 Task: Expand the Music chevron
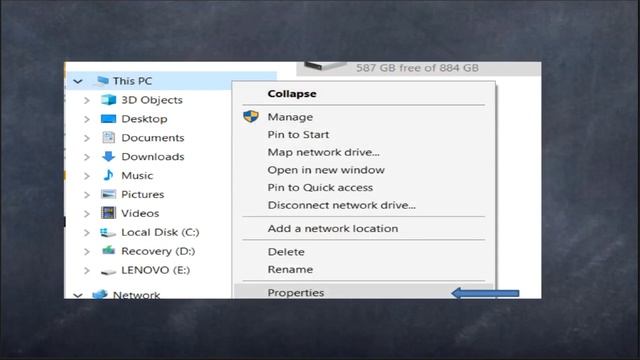click(87, 176)
